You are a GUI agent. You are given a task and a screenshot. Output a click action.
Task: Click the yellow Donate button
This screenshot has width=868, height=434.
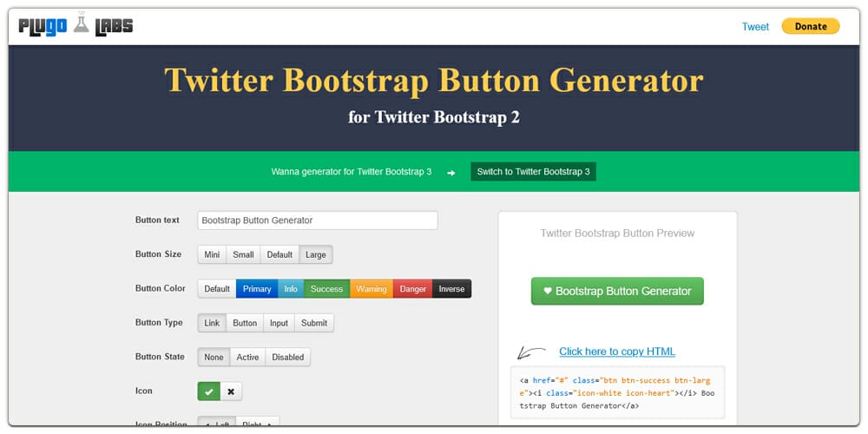(811, 26)
